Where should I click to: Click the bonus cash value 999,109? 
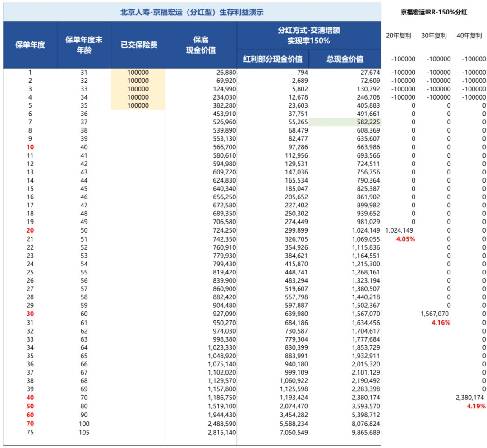[296, 373]
